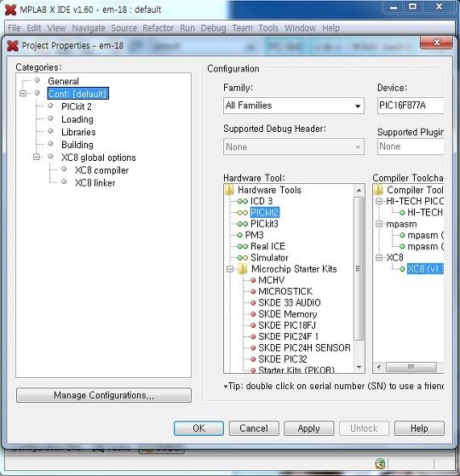Click Hardware Tool list scroll down arrow
This screenshot has height=476, width=460.
[359, 367]
